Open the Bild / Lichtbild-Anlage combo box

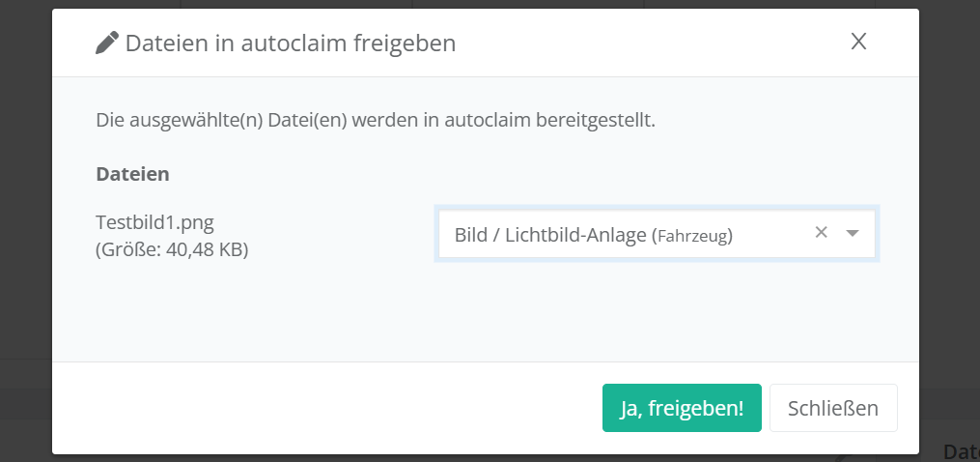click(657, 234)
